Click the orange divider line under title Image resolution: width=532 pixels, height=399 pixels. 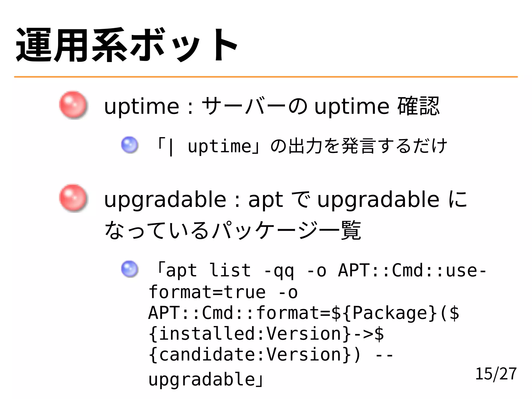point(266,77)
